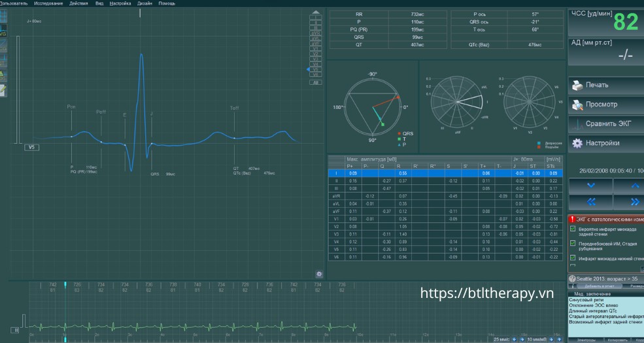Viewport: 644px width, 343px height.
Task: Select lead aVF in lead selector
Action: coord(315,44)
